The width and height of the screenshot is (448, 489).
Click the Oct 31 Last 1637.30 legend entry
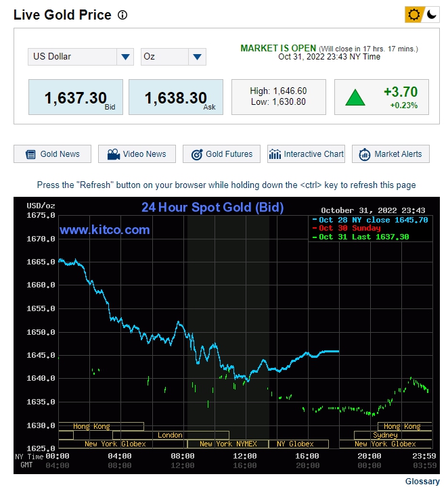pos(361,237)
